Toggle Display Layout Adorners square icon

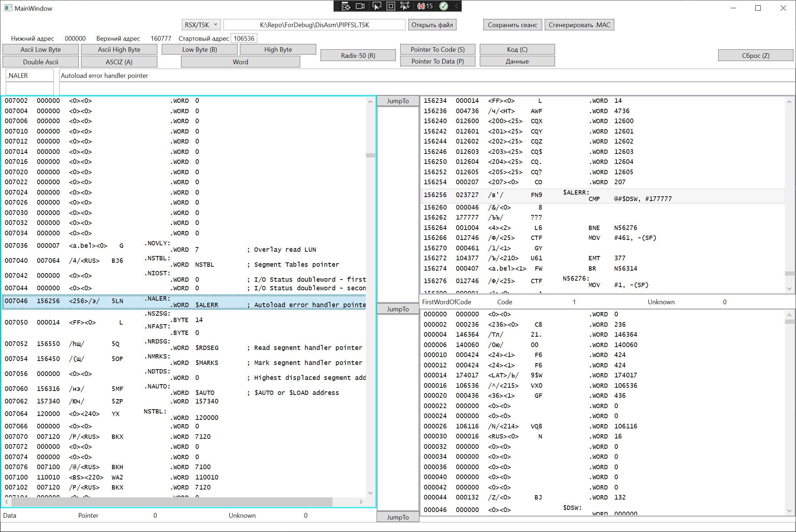(x=391, y=6)
